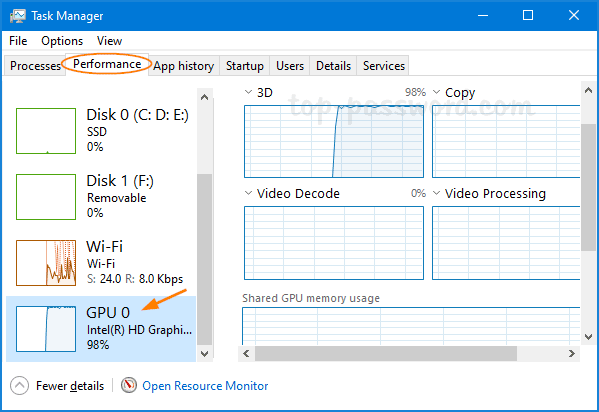Click sidebar list scroll up arrow

205,97
